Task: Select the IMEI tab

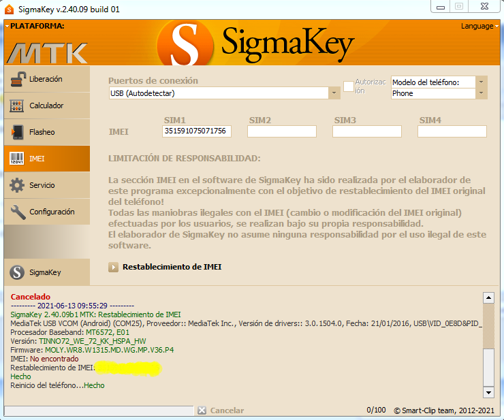Action: pos(47,159)
